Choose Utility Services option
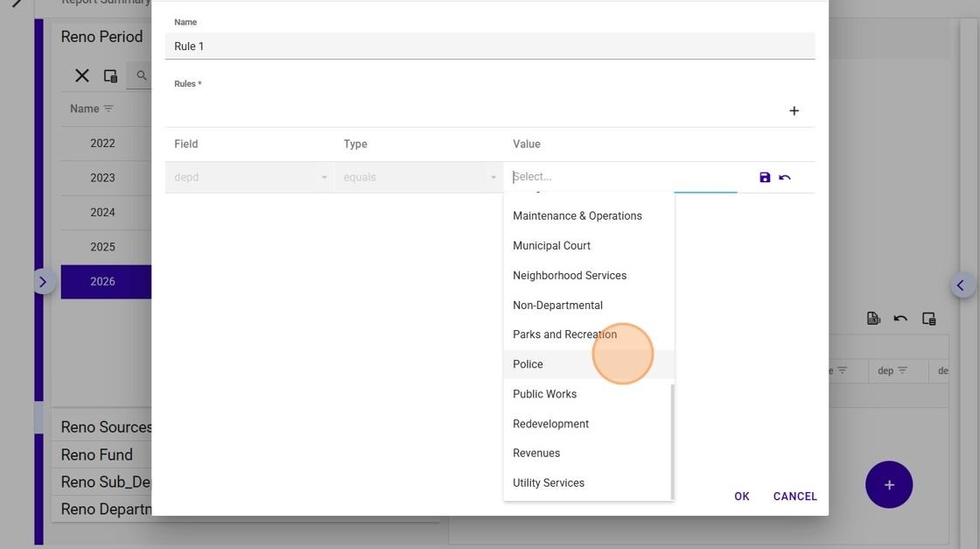This screenshot has width=980, height=549. (x=588, y=482)
